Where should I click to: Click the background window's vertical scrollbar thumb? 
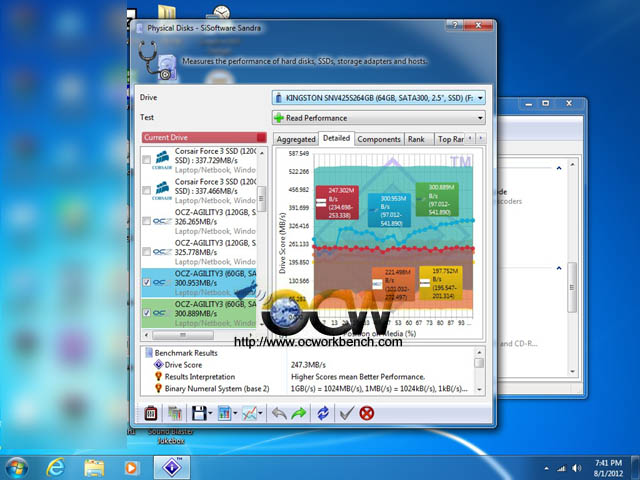click(572, 287)
